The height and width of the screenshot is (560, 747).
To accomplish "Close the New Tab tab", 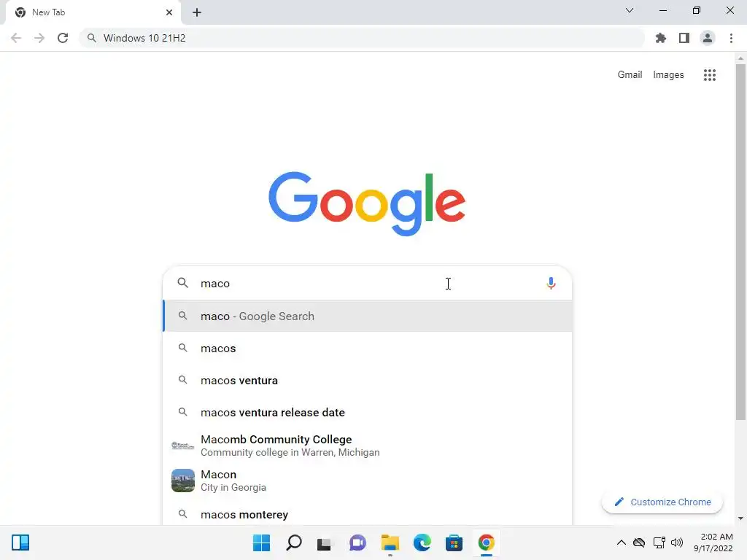I will pyautogui.click(x=169, y=12).
